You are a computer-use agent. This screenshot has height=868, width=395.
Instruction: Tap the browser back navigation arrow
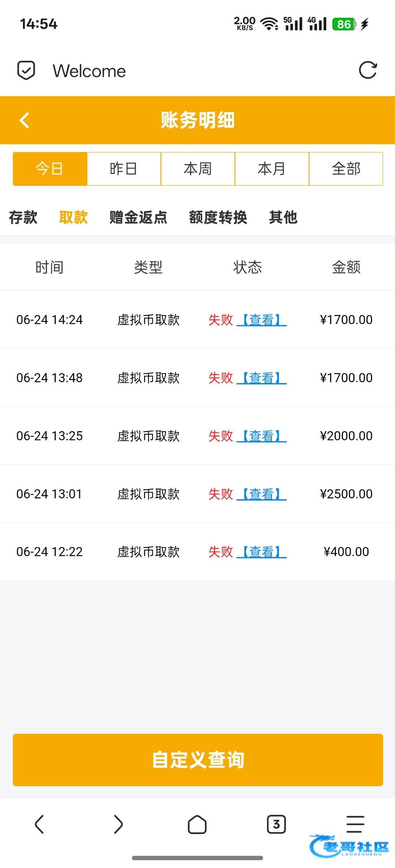pyautogui.click(x=39, y=824)
